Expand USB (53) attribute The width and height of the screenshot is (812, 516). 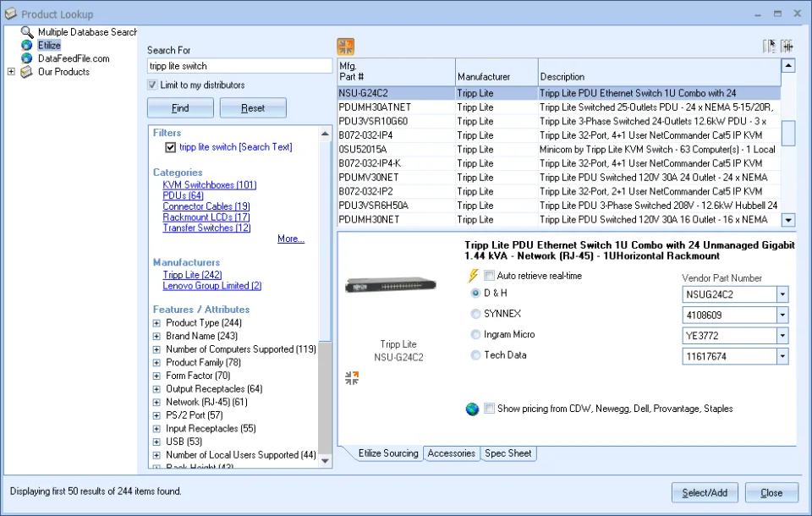point(156,442)
